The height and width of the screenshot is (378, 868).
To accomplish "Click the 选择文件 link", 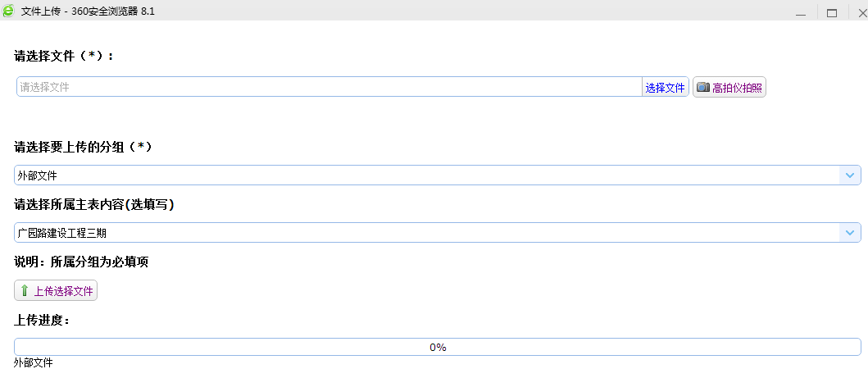I will [x=665, y=88].
